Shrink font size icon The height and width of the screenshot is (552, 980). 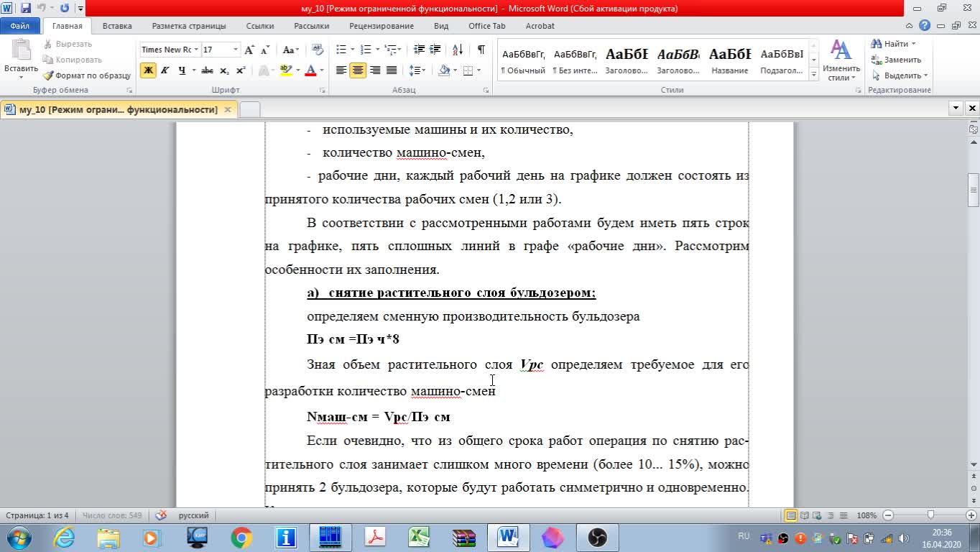[x=265, y=50]
